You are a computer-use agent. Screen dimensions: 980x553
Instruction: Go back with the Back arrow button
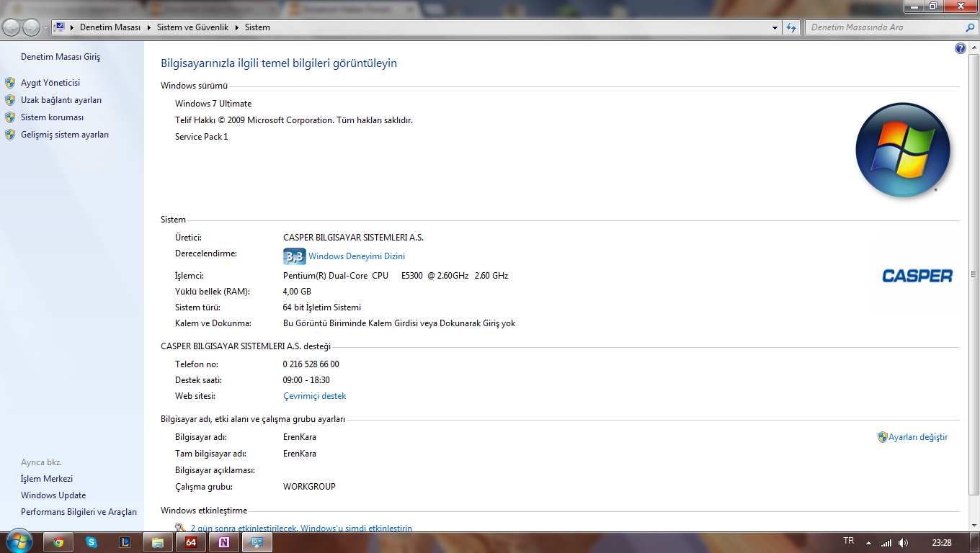point(12,27)
